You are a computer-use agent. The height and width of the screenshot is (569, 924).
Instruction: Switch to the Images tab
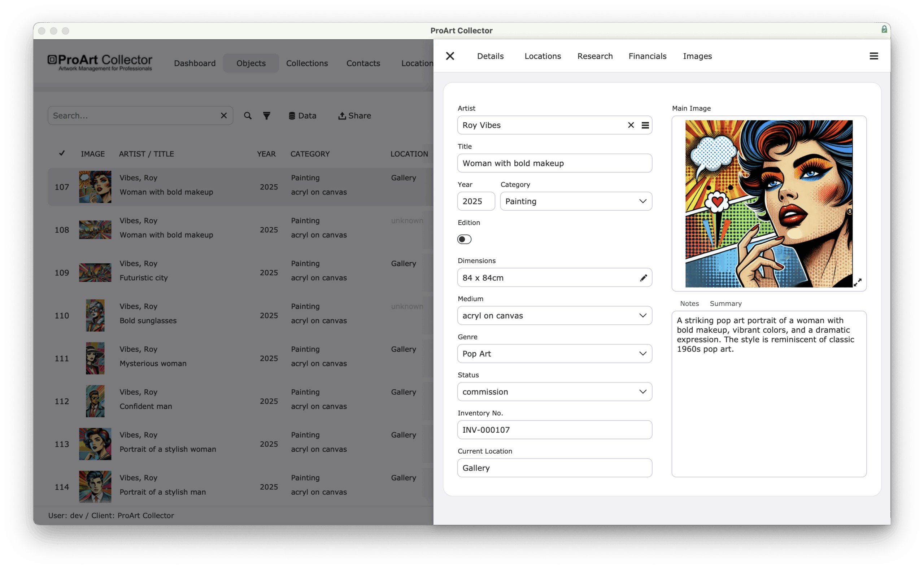click(x=697, y=56)
